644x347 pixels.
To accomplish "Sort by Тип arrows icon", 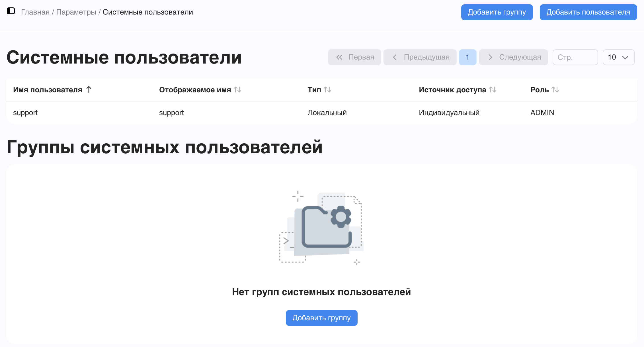I will tap(328, 90).
